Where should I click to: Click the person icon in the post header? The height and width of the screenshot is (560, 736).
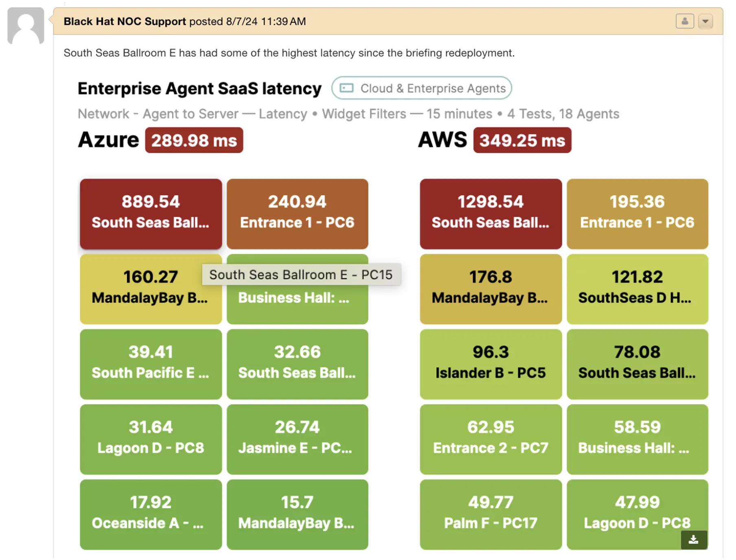[x=685, y=21]
